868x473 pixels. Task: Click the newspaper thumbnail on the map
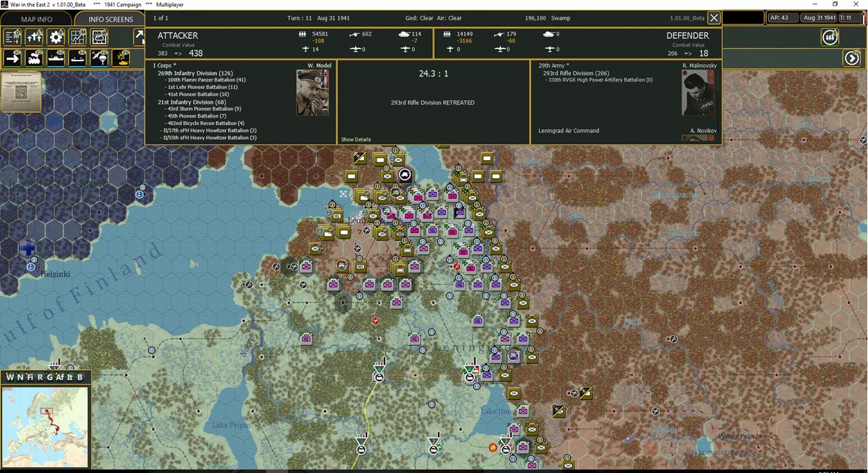pos(22,93)
